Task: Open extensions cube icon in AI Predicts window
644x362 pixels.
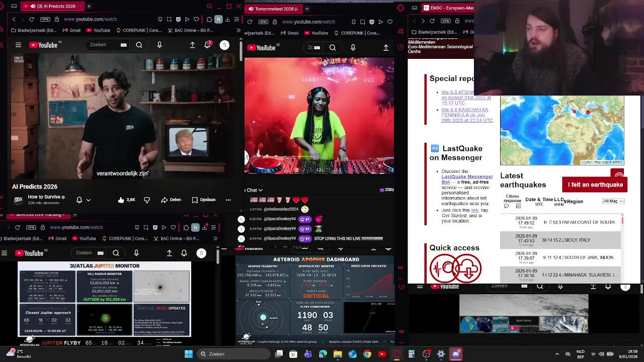Action: tap(209, 19)
